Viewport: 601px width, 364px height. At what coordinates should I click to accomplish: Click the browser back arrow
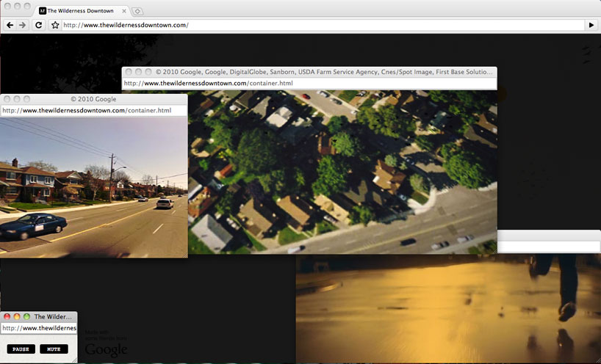(10, 25)
